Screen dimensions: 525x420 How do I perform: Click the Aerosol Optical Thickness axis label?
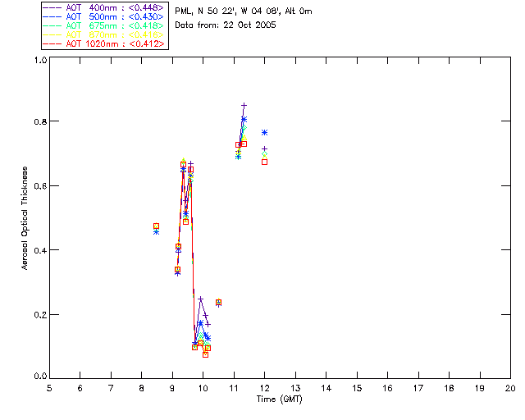point(25,217)
